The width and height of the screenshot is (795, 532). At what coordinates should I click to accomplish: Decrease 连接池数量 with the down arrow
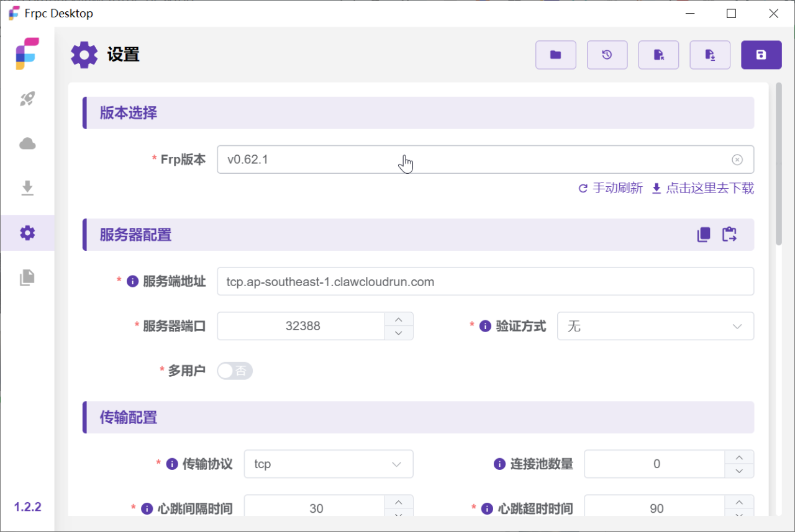[739, 471]
